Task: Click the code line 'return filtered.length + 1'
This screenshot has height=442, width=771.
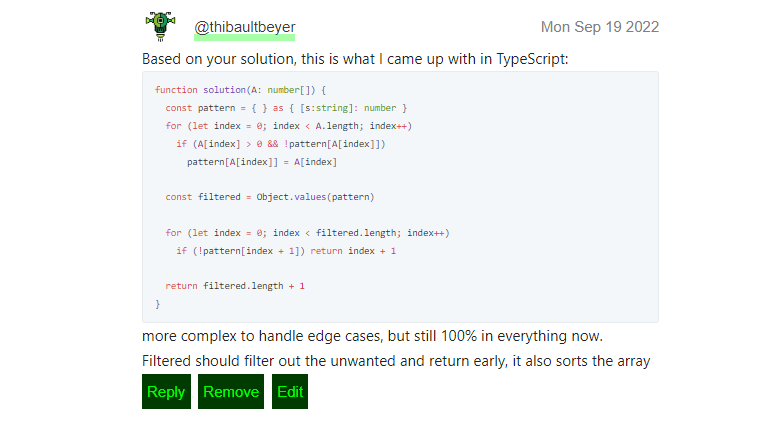Action: tap(235, 286)
